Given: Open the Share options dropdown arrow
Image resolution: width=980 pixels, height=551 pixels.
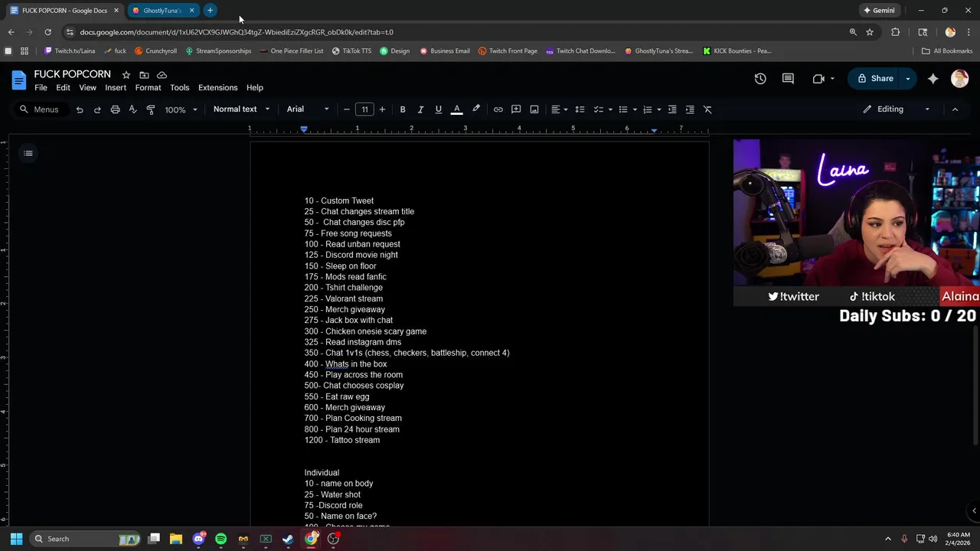Looking at the screenshot, I should 908,78.
